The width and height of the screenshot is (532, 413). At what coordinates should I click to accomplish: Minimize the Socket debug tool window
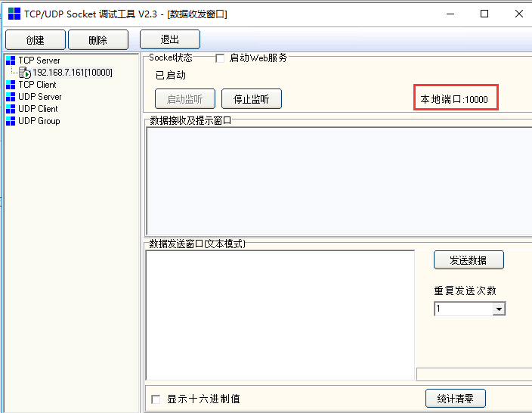point(450,14)
